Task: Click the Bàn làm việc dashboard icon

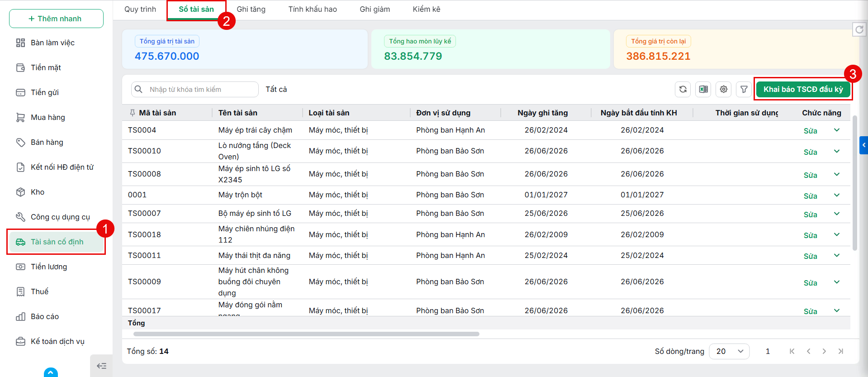Action: click(x=20, y=43)
